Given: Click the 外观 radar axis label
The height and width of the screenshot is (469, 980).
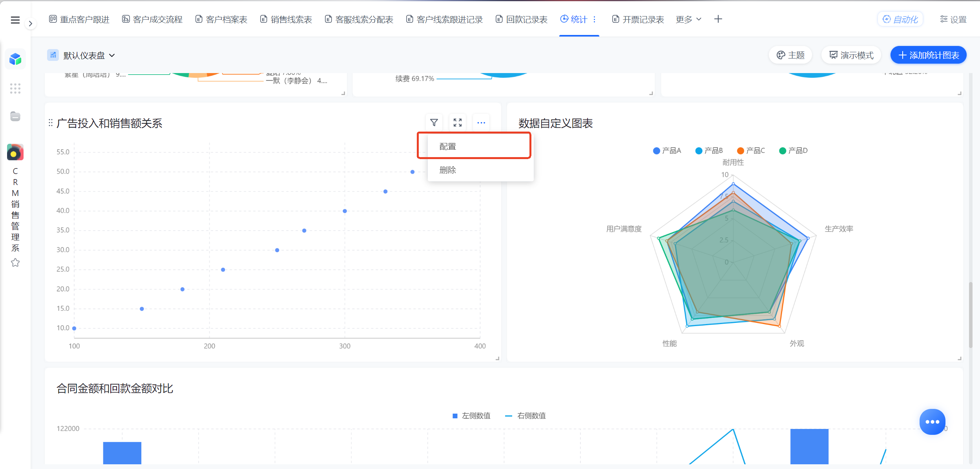Looking at the screenshot, I should pyautogui.click(x=797, y=343).
